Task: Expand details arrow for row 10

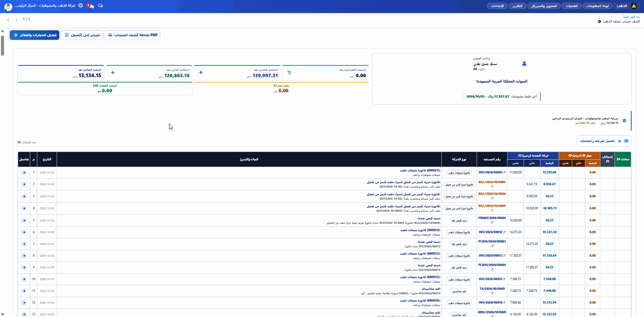Action: coord(24,279)
